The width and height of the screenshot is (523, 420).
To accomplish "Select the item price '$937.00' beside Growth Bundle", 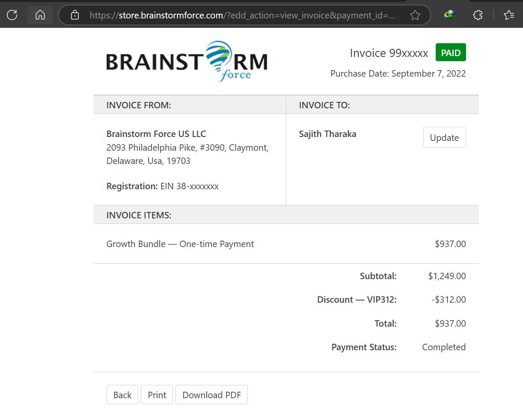I will 450,244.
